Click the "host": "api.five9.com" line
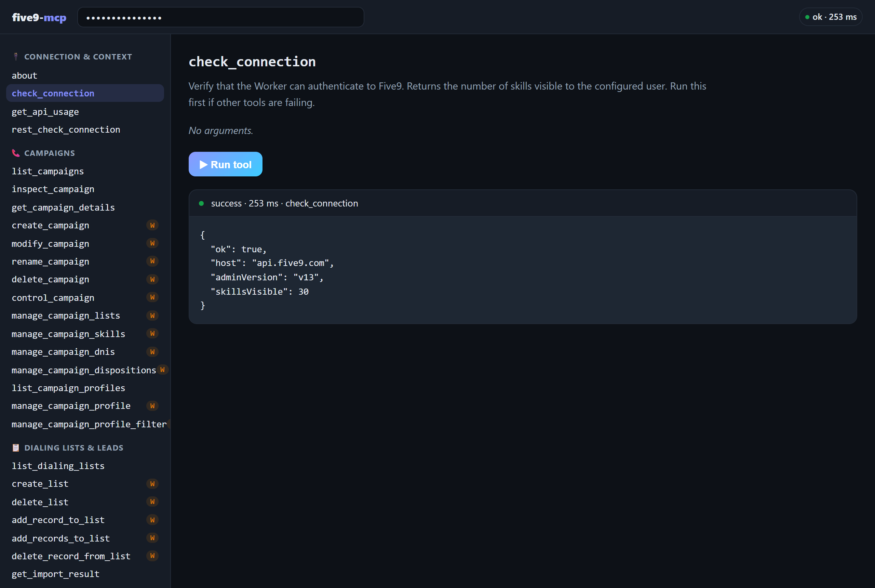875x588 pixels. [x=272, y=263]
